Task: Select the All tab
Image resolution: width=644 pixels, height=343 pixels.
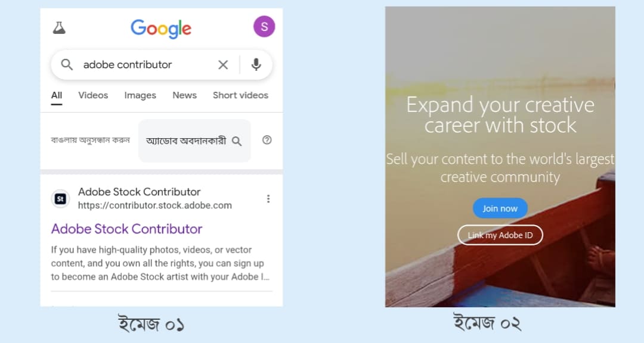Action: 57,95
